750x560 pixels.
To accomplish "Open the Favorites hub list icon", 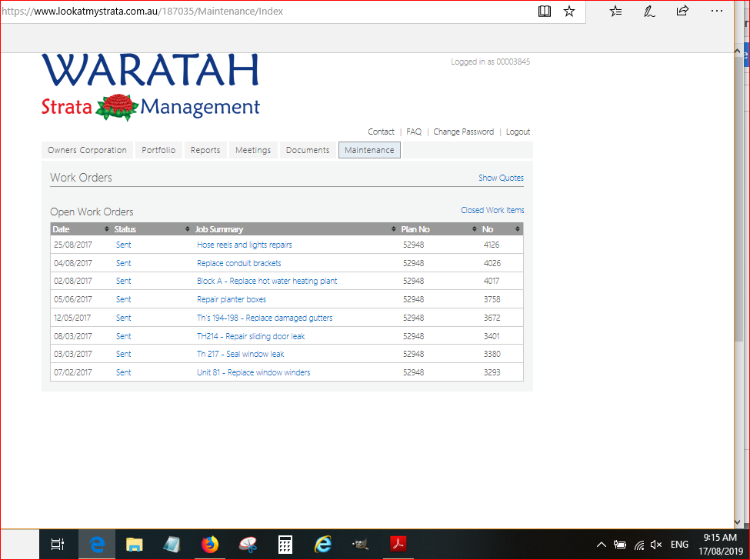I will pos(615,12).
